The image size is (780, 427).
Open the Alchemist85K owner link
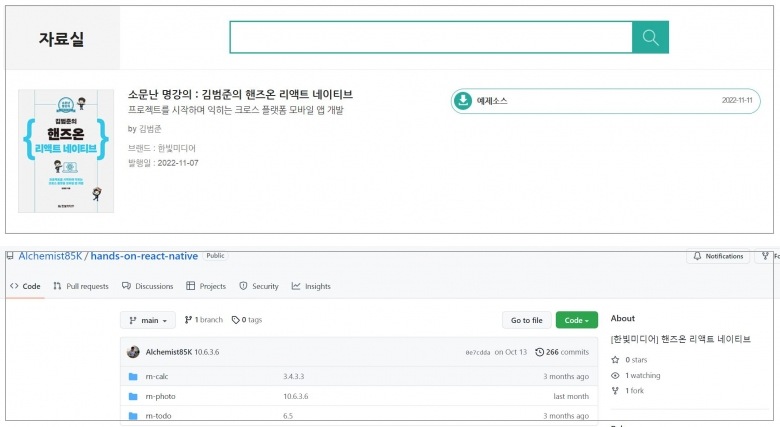[x=50, y=256]
